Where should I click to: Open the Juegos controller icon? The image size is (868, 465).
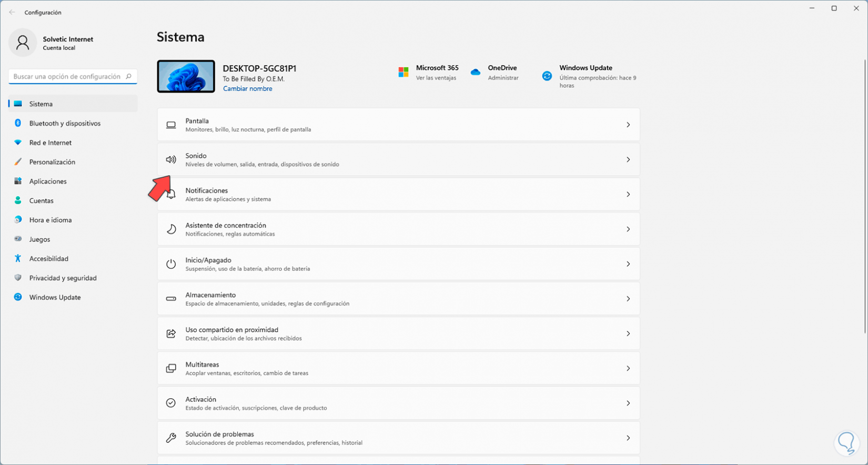click(18, 239)
